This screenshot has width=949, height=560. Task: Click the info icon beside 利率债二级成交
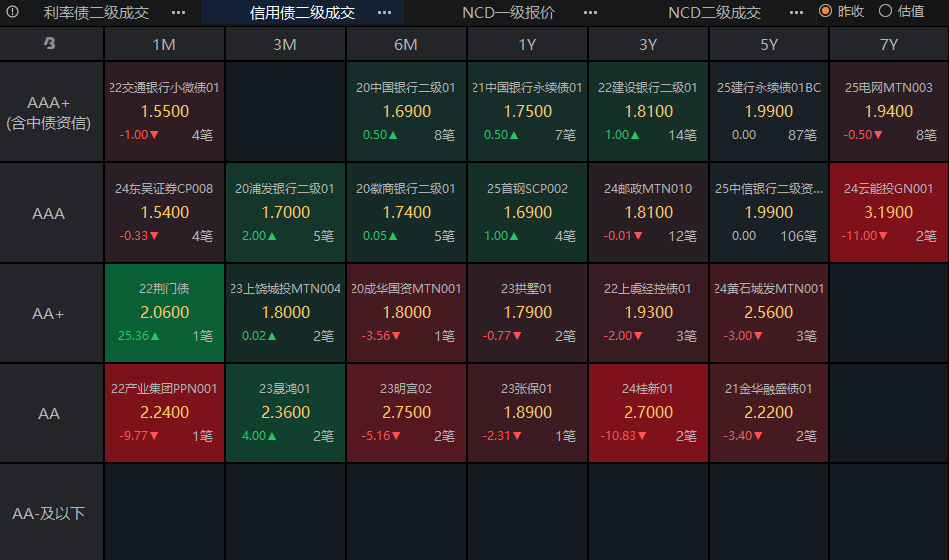[x=12, y=12]
